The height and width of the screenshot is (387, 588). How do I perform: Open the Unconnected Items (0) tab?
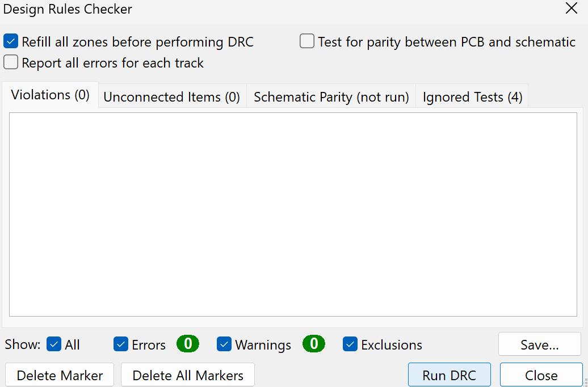pos(172,96)
